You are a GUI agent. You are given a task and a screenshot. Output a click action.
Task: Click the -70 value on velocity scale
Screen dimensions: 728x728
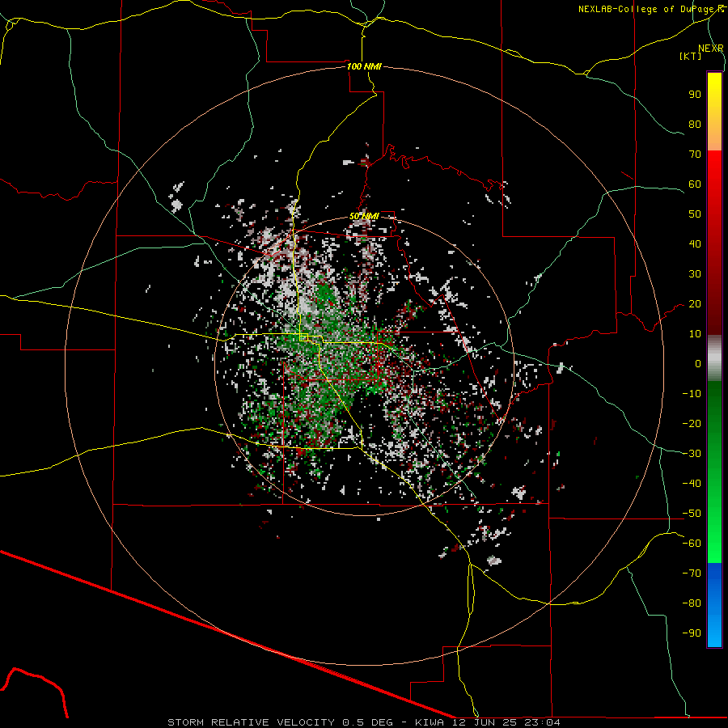[x=692, y=574]
